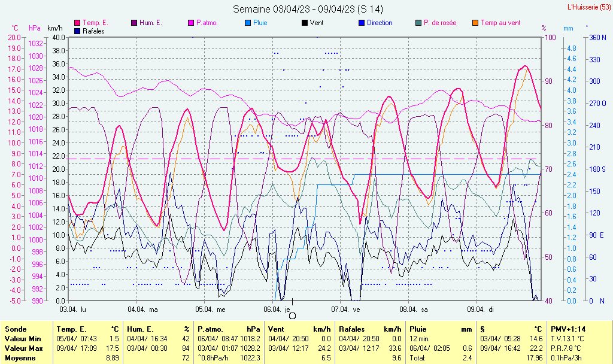Click the Sonde table header

pyautogui.click(x=16, y=329)
